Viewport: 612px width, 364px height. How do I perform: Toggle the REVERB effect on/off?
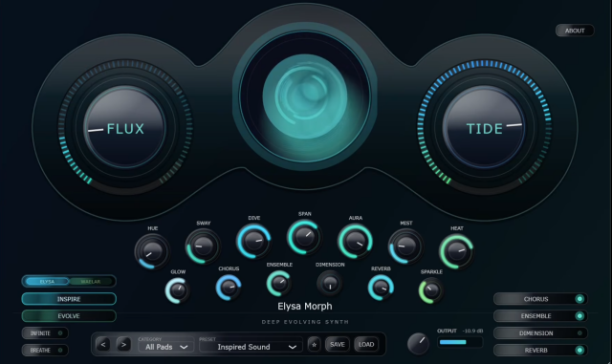tap(540, 351)
